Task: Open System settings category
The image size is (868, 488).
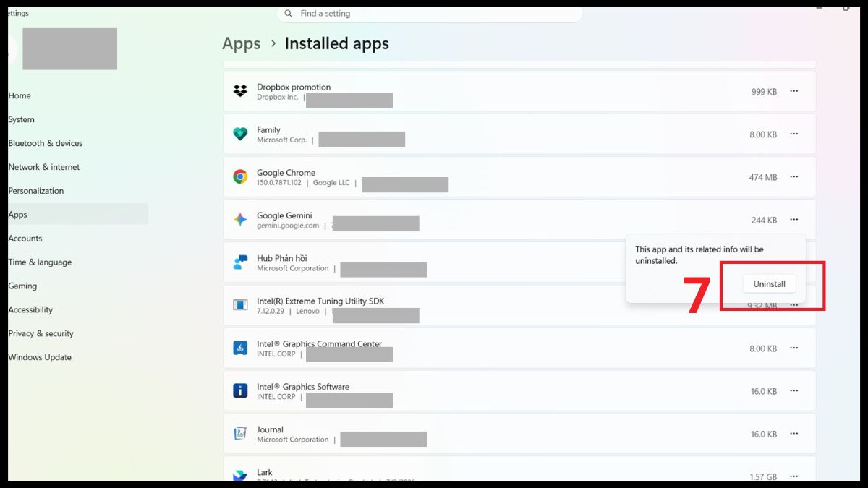Action: [21, 119]
